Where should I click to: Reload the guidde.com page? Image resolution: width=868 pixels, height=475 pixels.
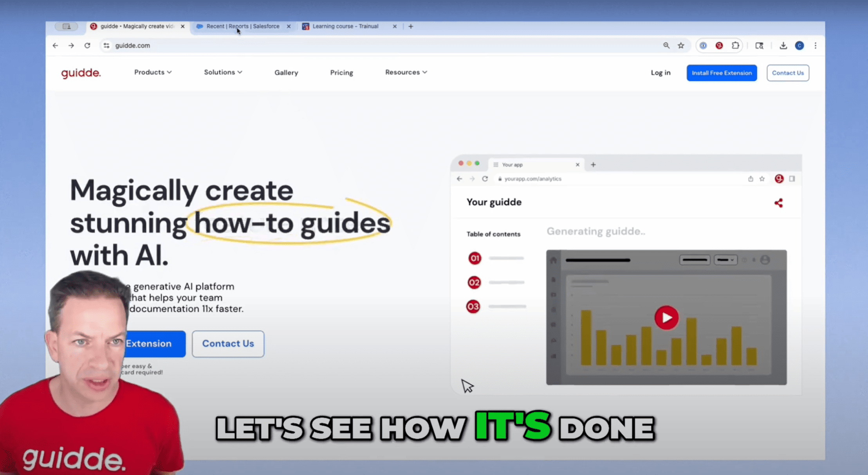coord(87,45)
